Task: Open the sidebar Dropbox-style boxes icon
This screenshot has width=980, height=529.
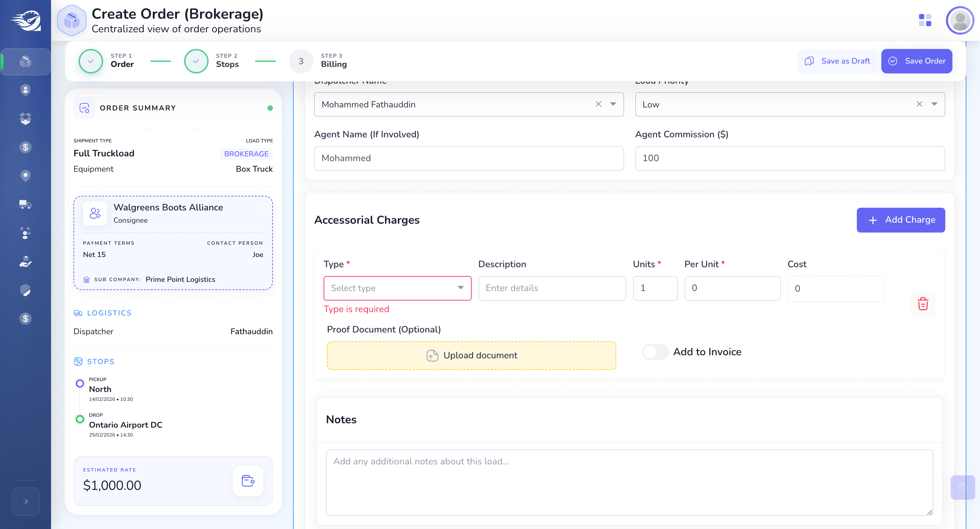Action: pyautogui.click(x=26, y=119)
